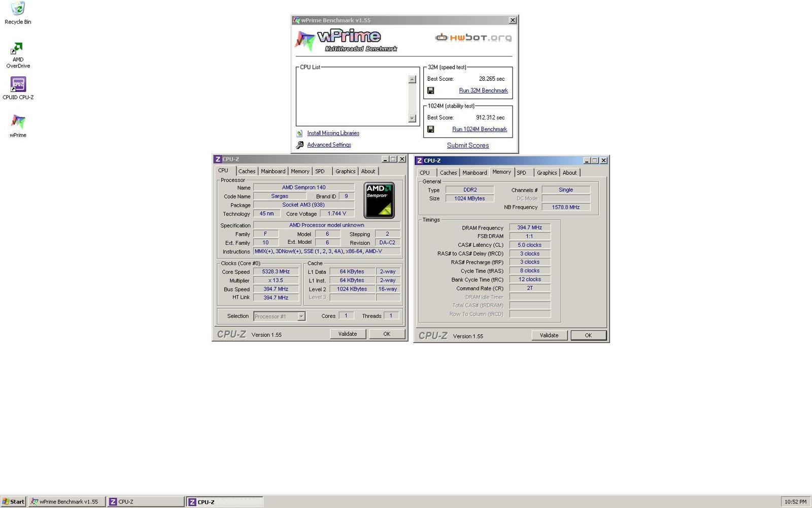Save the 32M score with the floppy icon
This screenshot has height=508, width=812.
click(x=430, y=90)
